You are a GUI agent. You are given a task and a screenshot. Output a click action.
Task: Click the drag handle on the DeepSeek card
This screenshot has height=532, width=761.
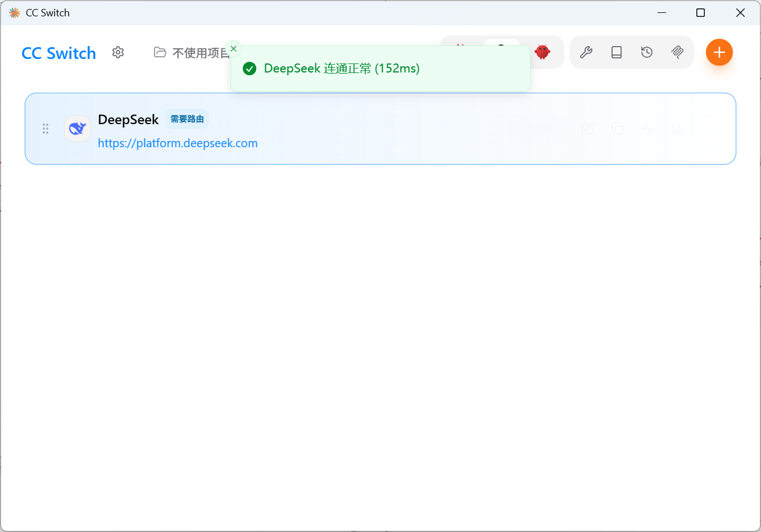46,129
